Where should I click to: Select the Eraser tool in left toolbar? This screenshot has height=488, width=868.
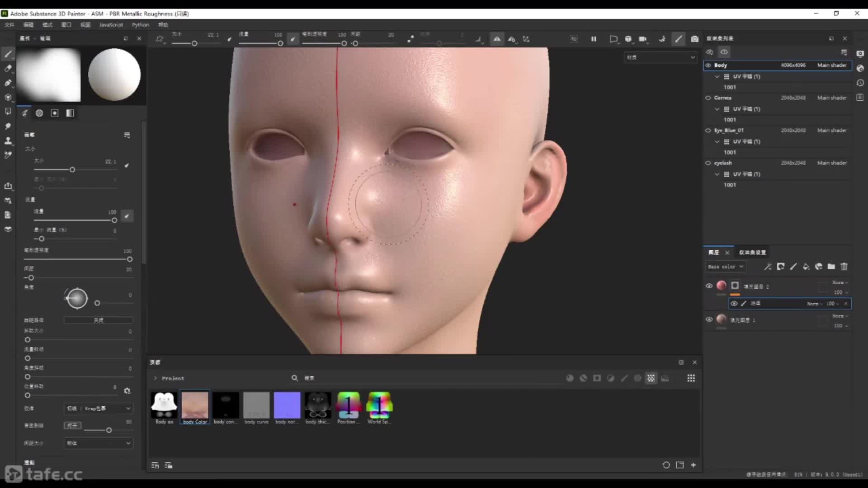pos(8,68)
